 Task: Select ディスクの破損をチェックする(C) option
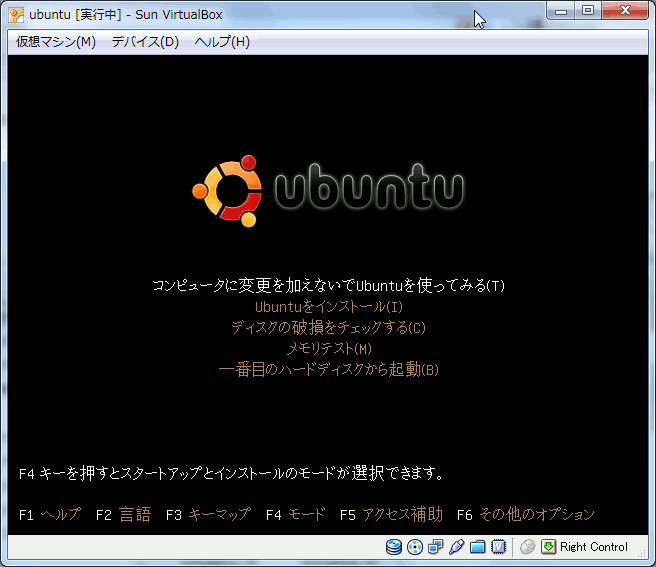(328, 328)
